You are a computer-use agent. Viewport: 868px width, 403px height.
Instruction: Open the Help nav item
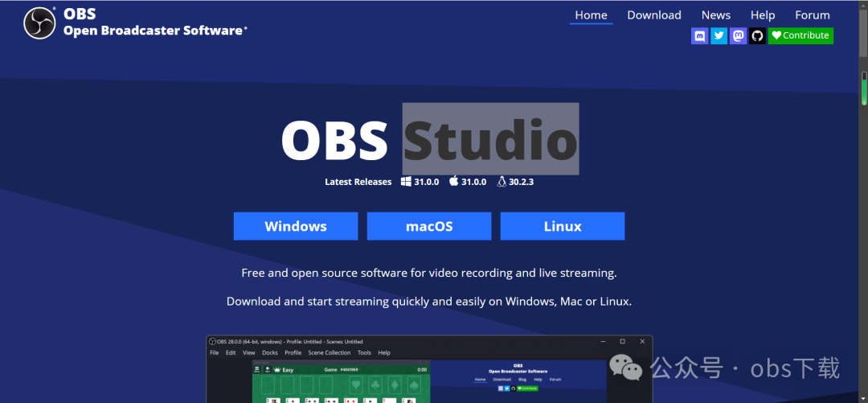(x=762, y=15)
